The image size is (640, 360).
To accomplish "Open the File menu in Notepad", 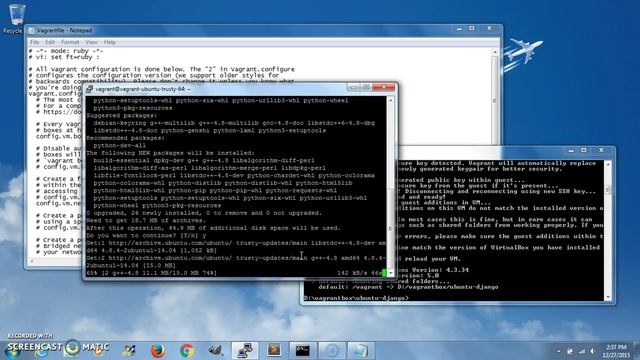I will pyautogui.click(x=35, y=42).
